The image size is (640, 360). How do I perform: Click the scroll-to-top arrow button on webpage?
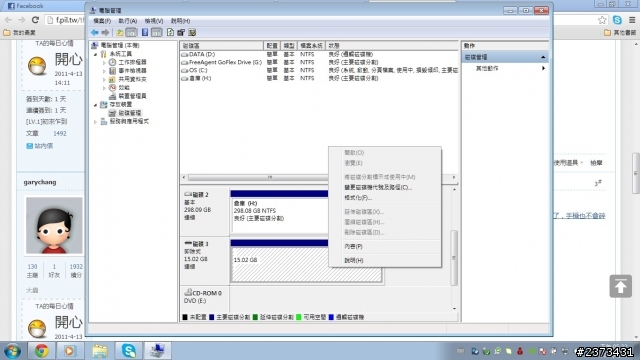(620, 286)
